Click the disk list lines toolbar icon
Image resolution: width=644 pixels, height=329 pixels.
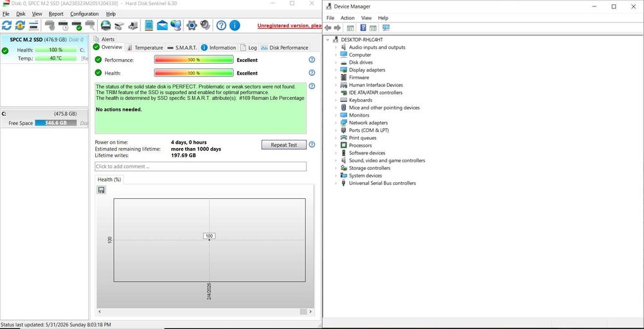pos(33,26)
